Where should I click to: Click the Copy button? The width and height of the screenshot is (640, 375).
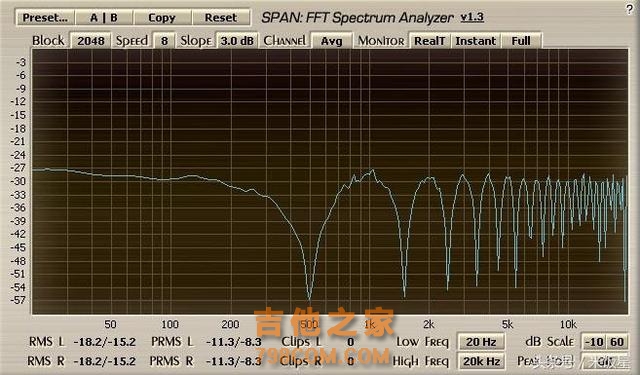pos(162,18)
